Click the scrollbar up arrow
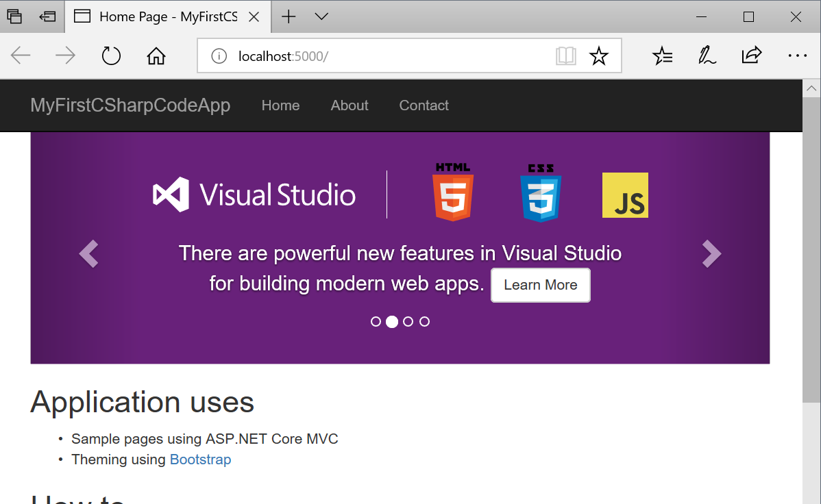The image size is (821, 504). (x=811, y=88)
